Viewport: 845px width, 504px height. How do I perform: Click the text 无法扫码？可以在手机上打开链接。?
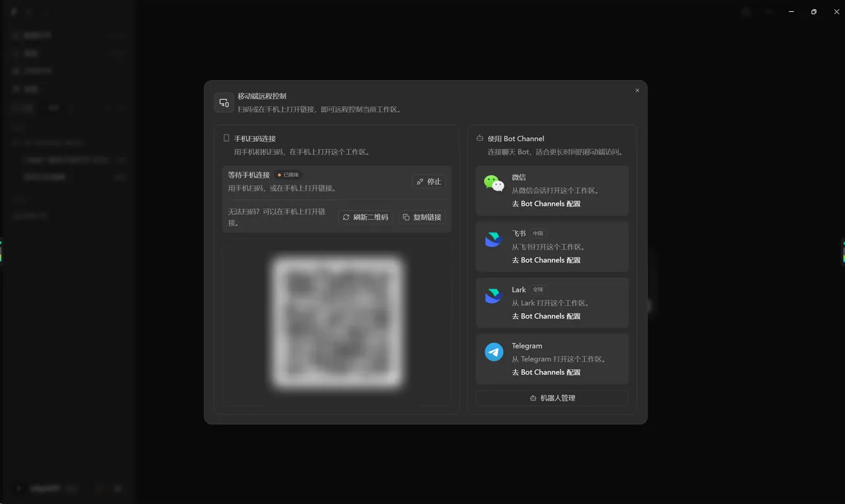point(277,217)
